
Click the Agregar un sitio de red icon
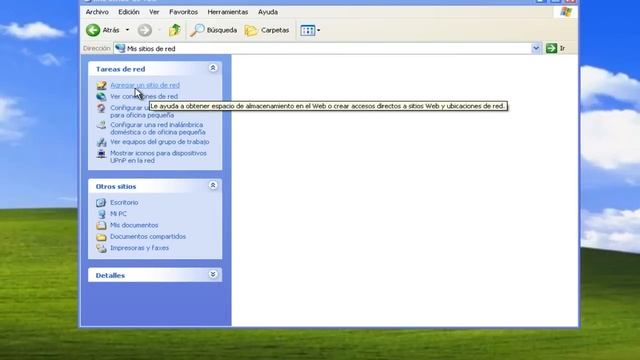point(101,85)
